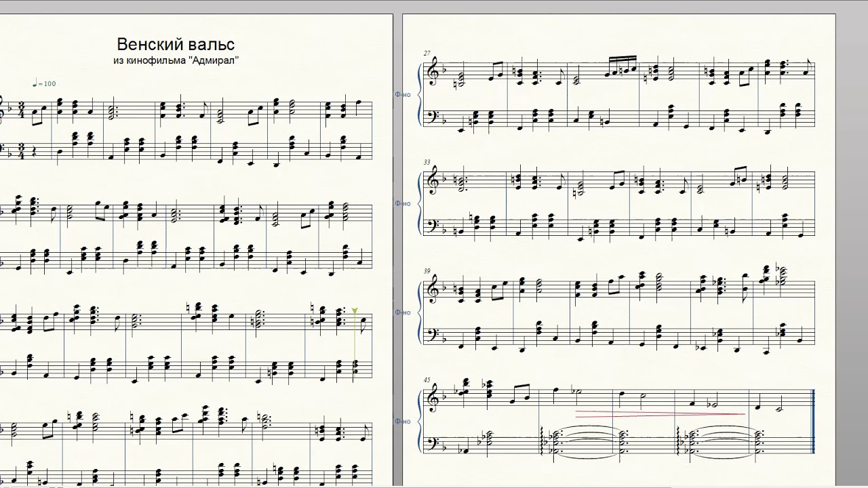Screen dimensions: 868x488
Task: Select the blue final barline at score end
Action: coord(813,422)
